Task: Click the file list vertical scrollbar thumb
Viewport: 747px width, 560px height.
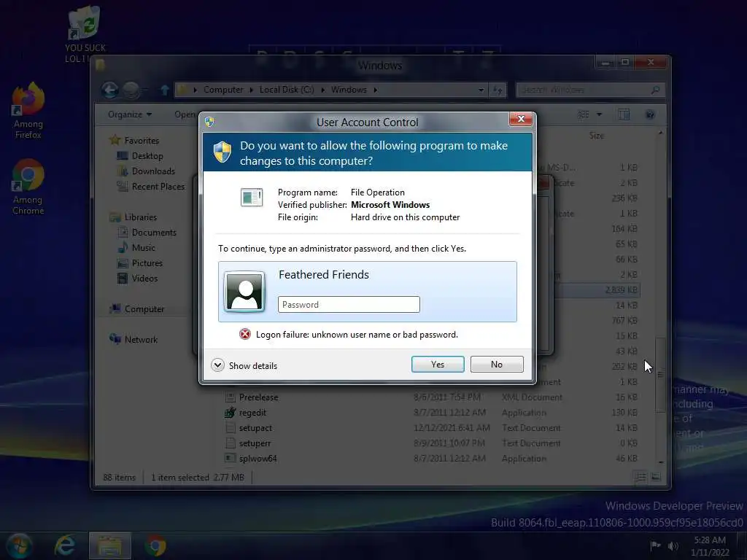Action: (660, 375)
